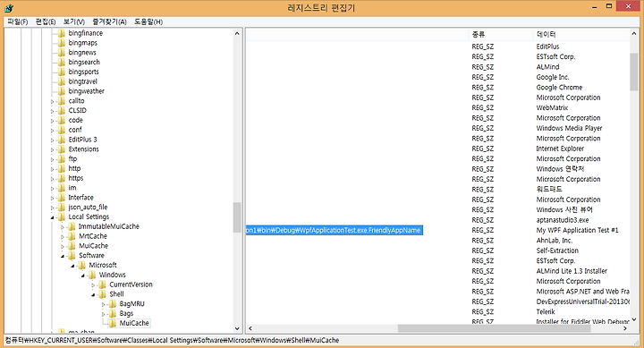The width and height of the screenshot is (644, 348).
Task: Click the code folder icon
Action: pos(62,120)
